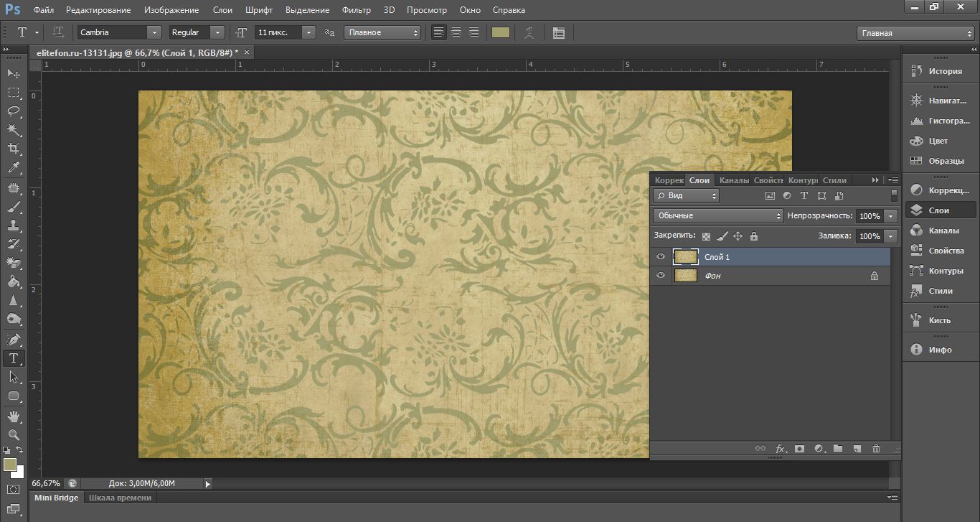Open Create warped text option

click(x=529, y=32)
